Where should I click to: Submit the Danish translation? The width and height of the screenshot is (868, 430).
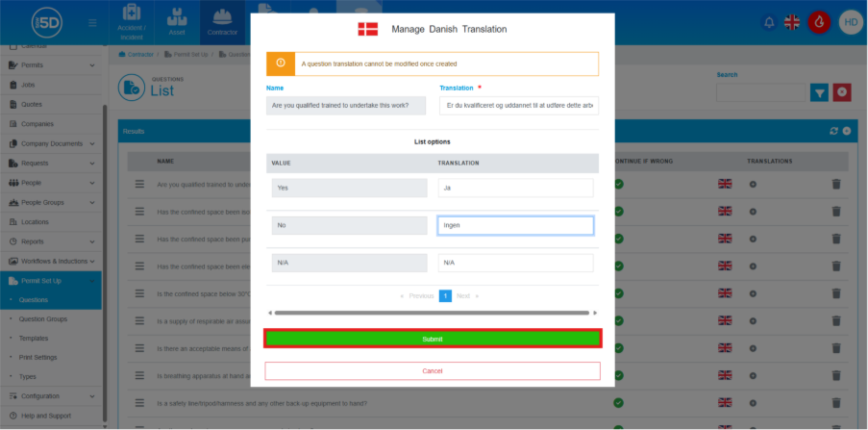tap(433, 339)
